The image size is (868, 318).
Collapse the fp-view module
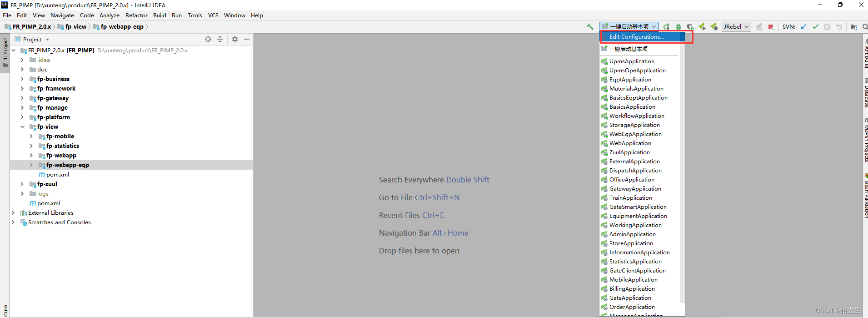[22, 127]
